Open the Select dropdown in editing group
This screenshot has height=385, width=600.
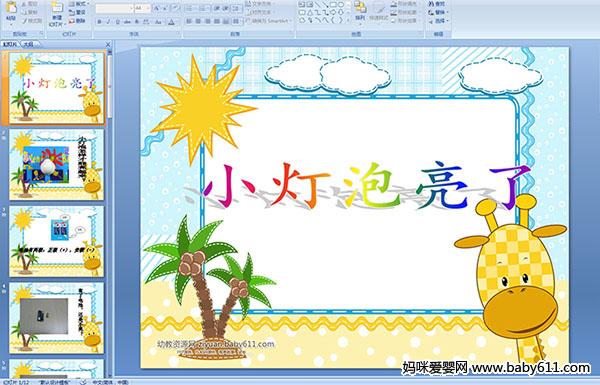439,21
